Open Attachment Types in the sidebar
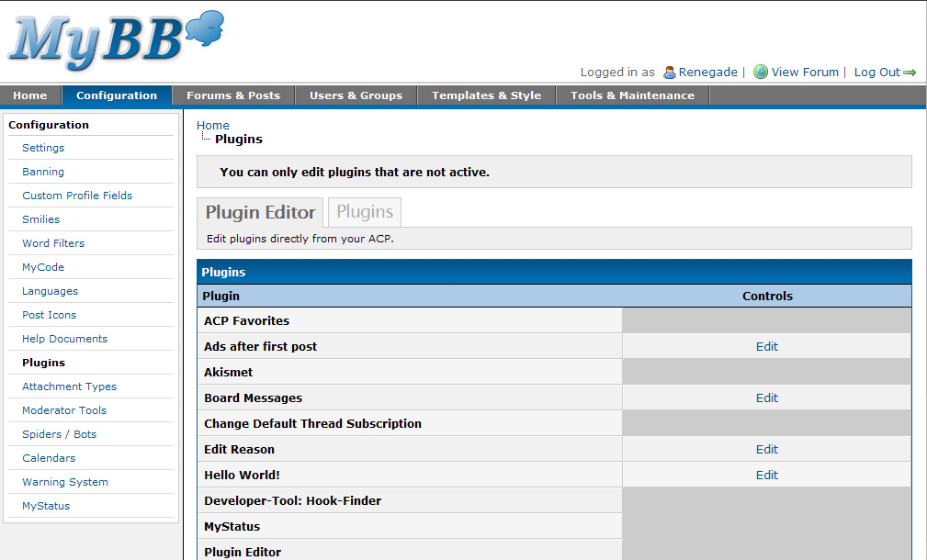The height and width of the screenshot is (560, 927). [69, 386]
